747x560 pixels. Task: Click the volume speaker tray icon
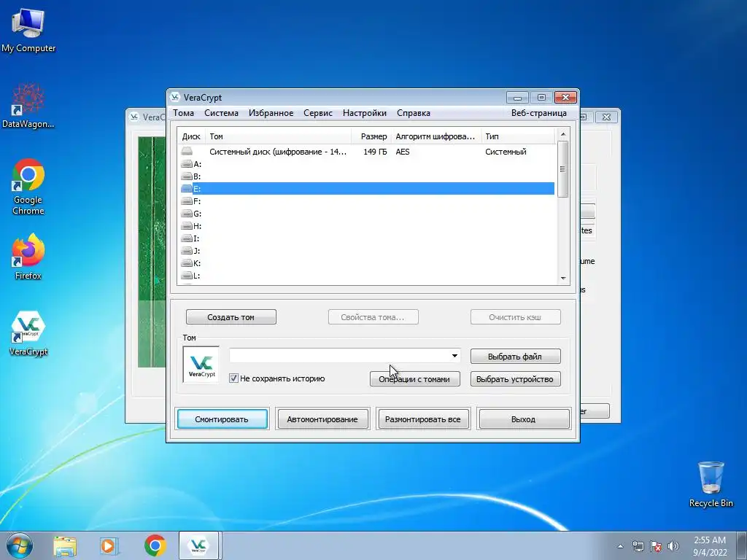(673, 546)
